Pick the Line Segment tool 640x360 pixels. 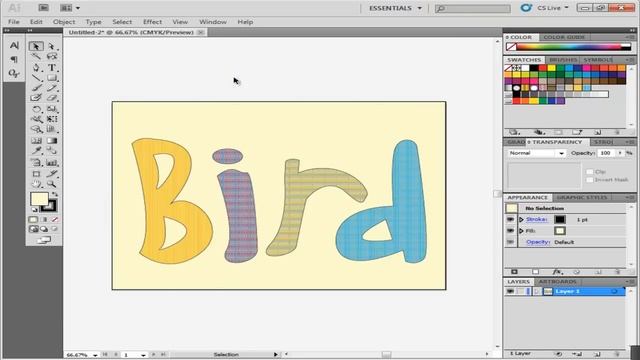tap(36, 78)
